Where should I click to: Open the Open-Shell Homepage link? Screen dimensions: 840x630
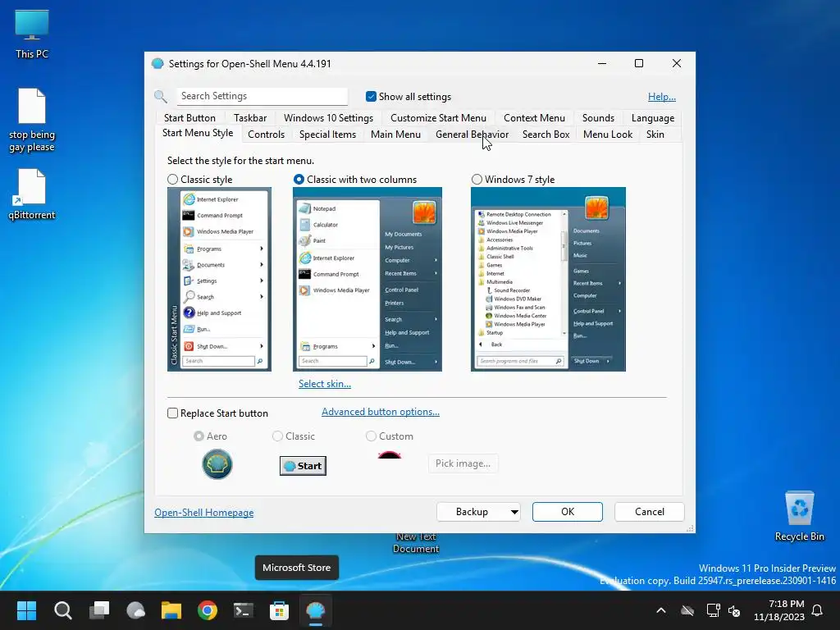(x=204, y=513)
